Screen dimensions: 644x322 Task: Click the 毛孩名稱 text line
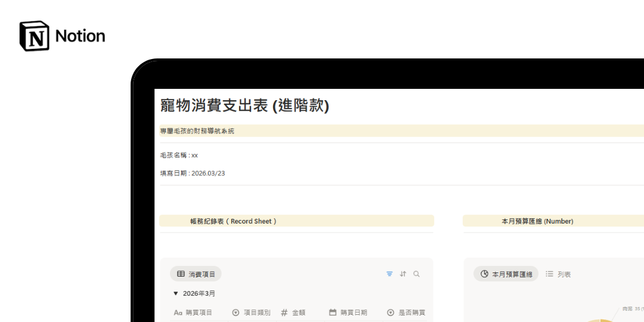[x=179, y=155]
